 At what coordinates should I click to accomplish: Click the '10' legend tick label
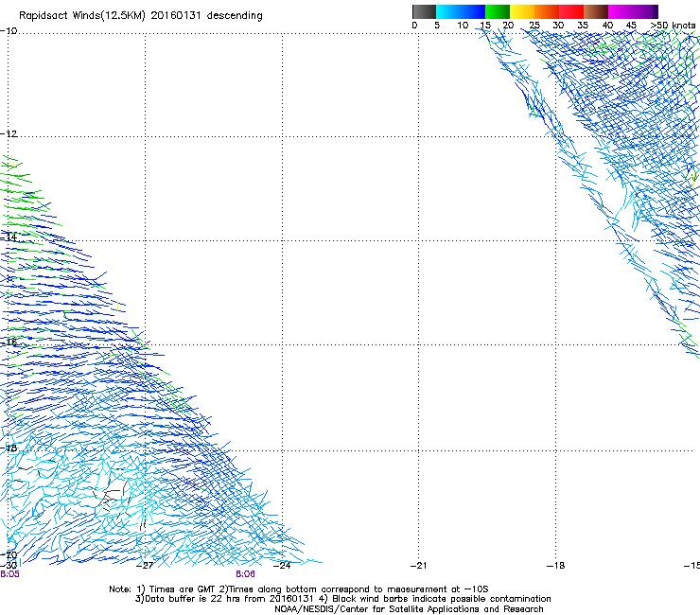tap(463, 26)
